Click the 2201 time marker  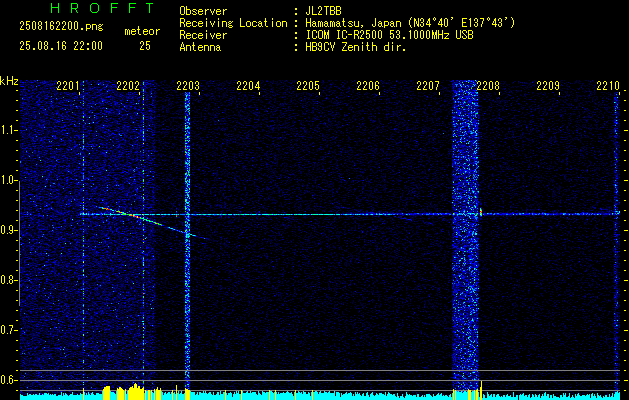(68, 86)
